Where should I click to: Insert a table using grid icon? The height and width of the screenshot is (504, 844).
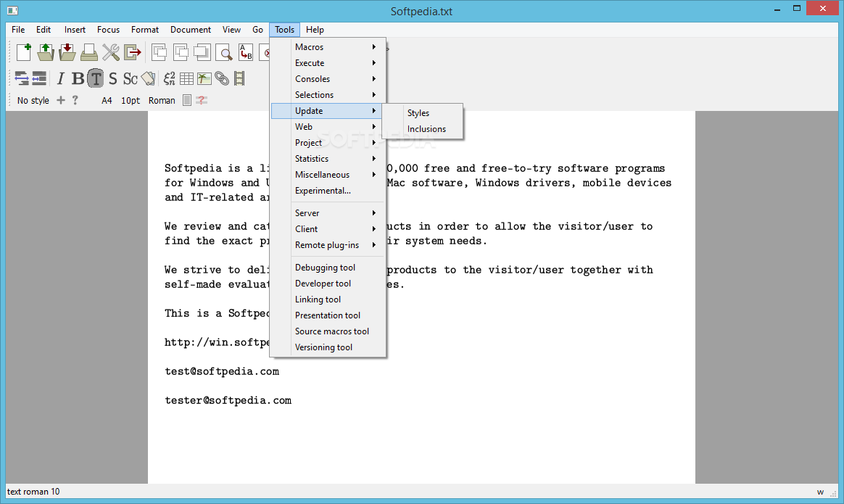187,78
